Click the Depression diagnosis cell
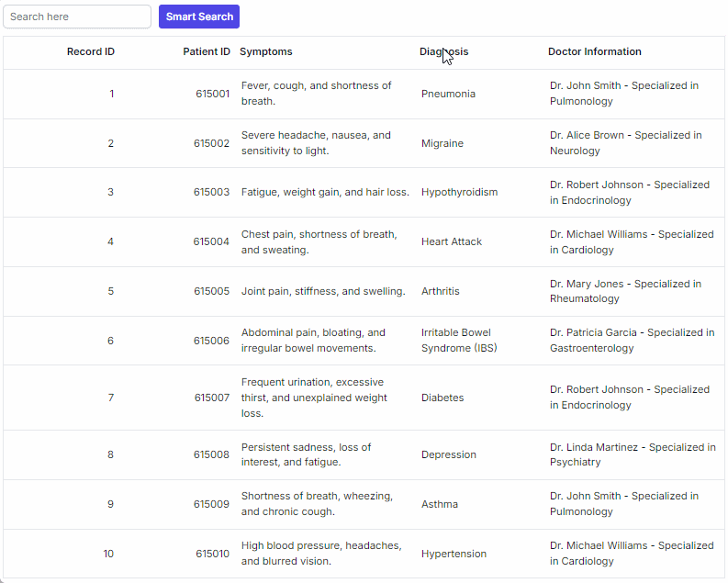This screenshot has height=583, width=728. (449, 454)
